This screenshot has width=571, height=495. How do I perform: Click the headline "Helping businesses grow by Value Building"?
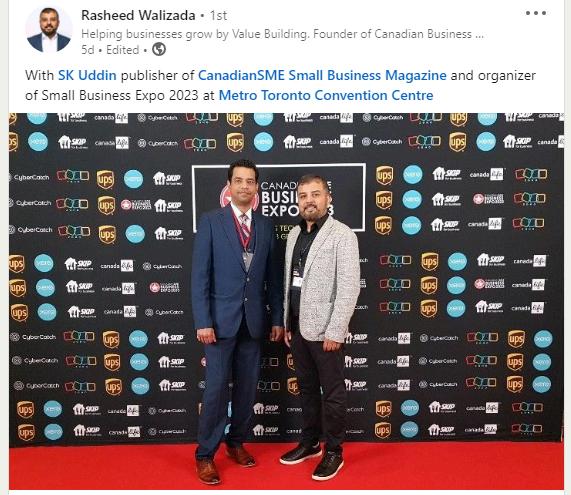tap(195, 34)
